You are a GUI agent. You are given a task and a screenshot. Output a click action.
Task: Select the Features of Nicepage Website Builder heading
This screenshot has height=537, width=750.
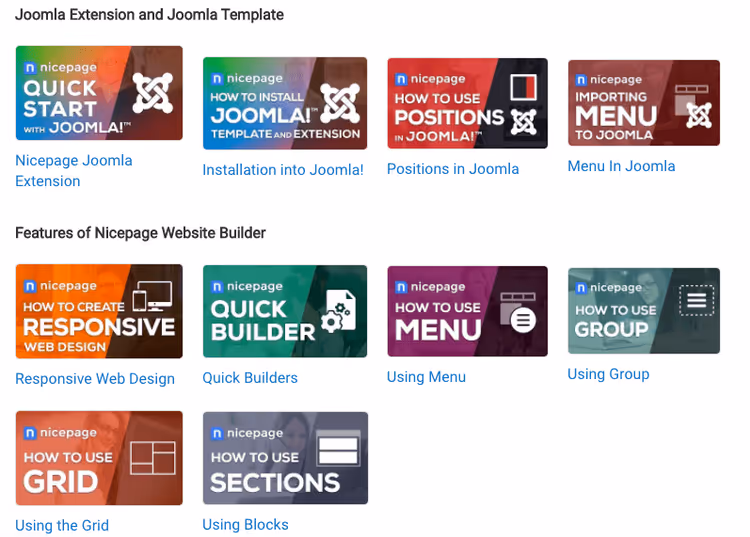[x=140, y=233]
